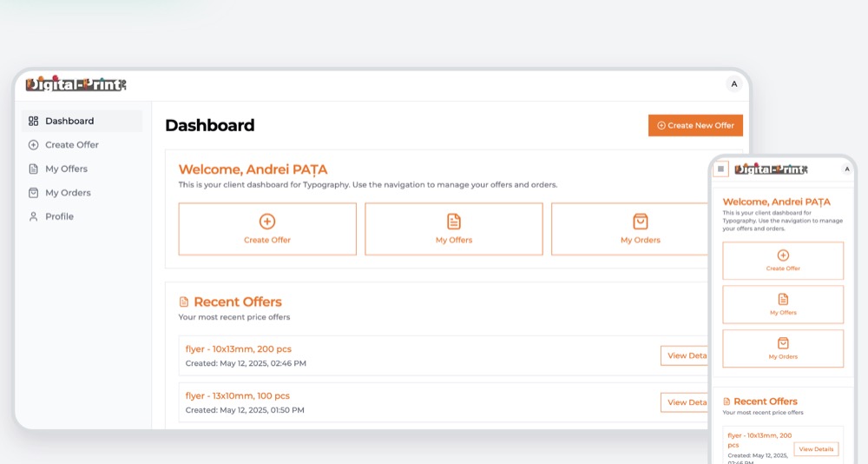Image resolution: width=868 pixels, height=464 pixels.
Task: Click bag icon in desktop My Orders card
Action: (641, 222)
